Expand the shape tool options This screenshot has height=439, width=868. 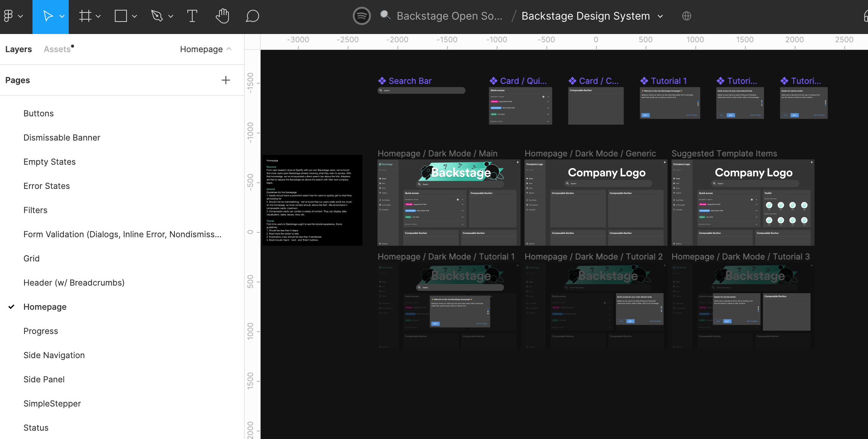click(x=135, y=16)
